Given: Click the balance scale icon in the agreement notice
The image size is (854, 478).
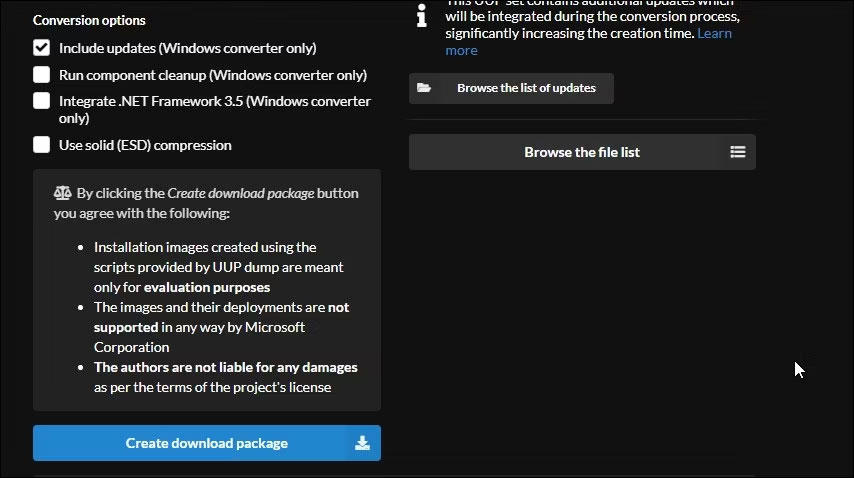Looking at the screenshot, I should coord(62,193).
